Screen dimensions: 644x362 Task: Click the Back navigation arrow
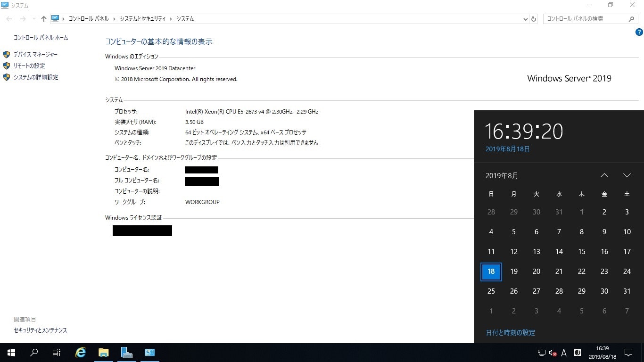click(x=9, y=19)
